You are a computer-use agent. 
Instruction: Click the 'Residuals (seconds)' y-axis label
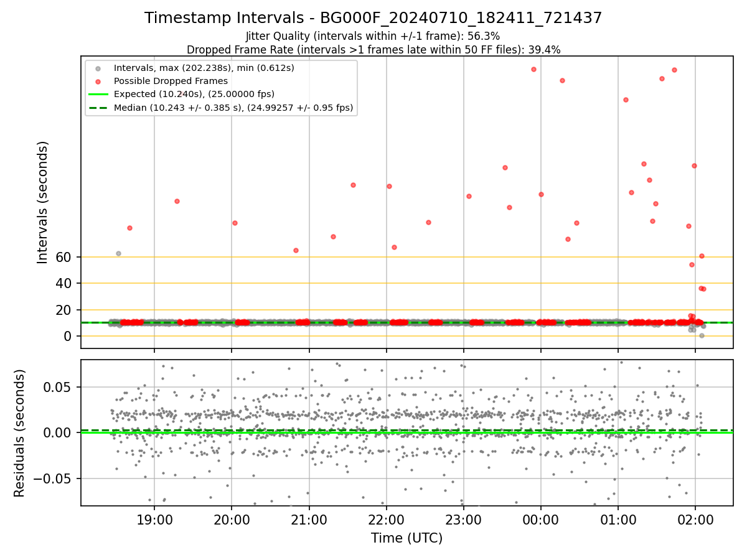coord(20,433)
